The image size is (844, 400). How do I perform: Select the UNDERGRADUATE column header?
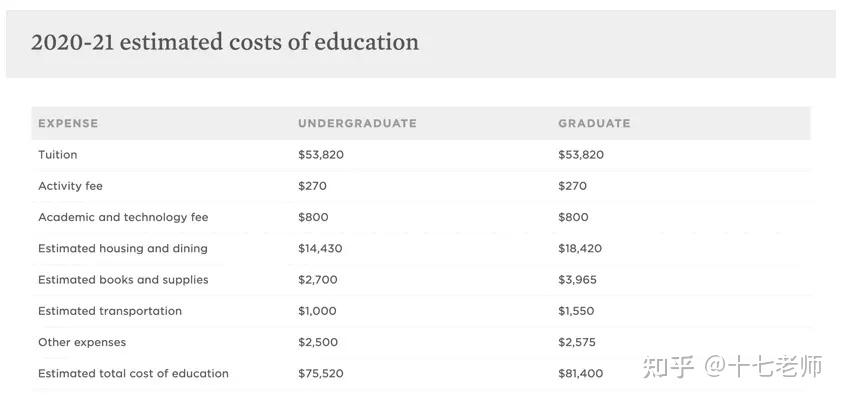(357, 123)
